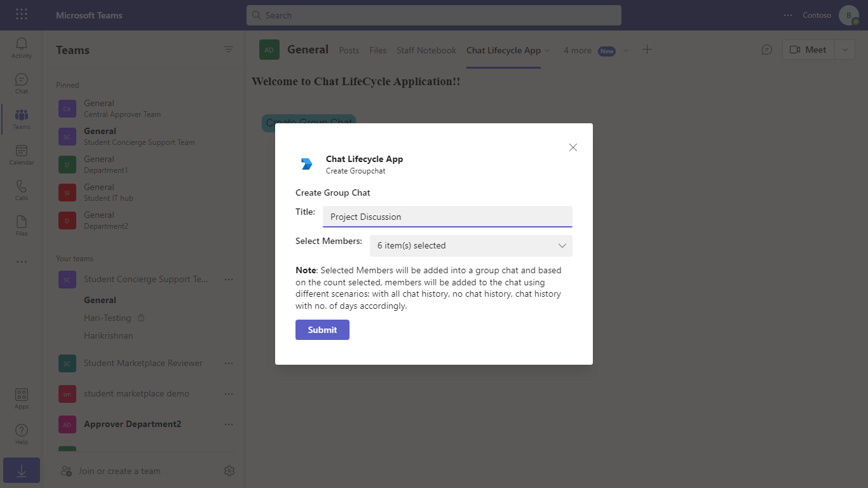
Task: Select the Student Concierge Support team
Action: (145, 279)
